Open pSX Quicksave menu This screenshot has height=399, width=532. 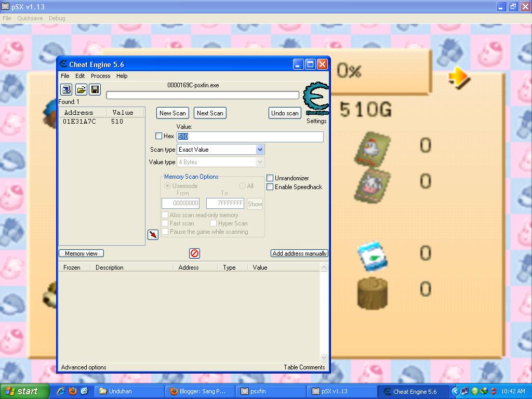(30, 18)
